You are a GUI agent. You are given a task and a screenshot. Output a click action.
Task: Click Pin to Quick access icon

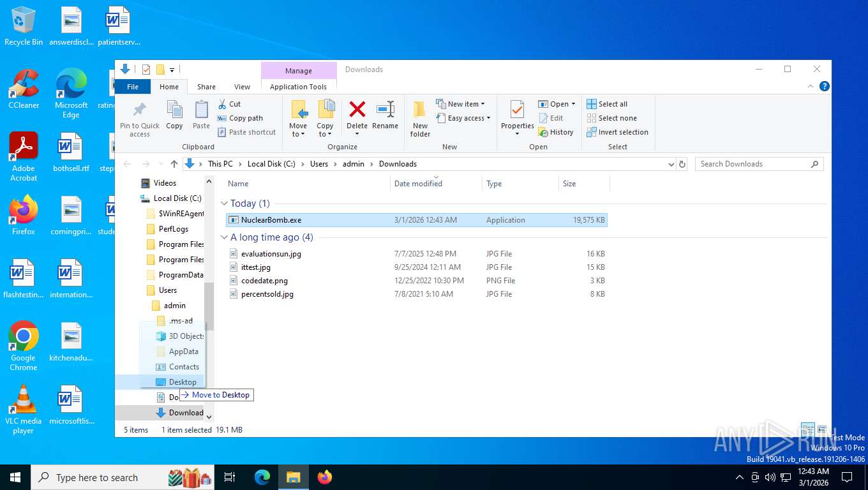click(140, 119)
